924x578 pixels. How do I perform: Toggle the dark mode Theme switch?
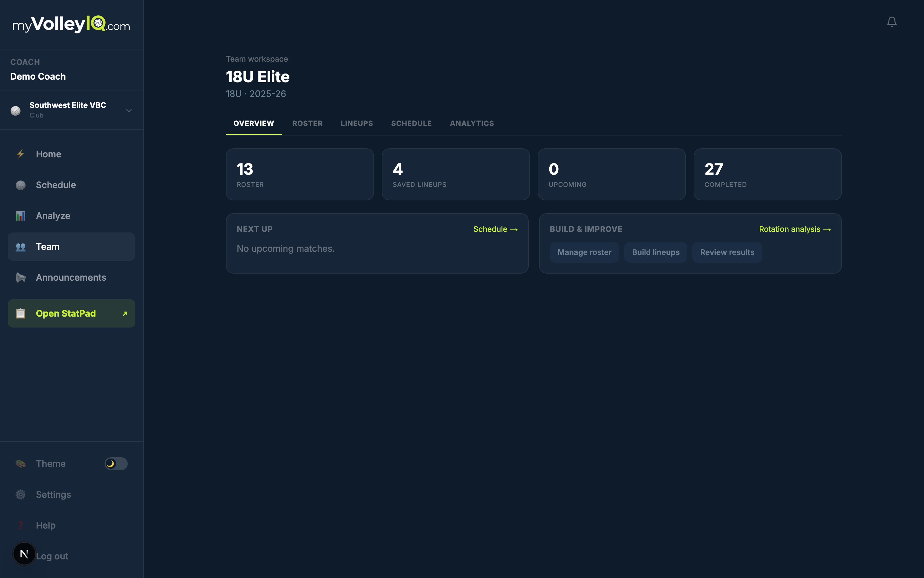pos(116,464)
